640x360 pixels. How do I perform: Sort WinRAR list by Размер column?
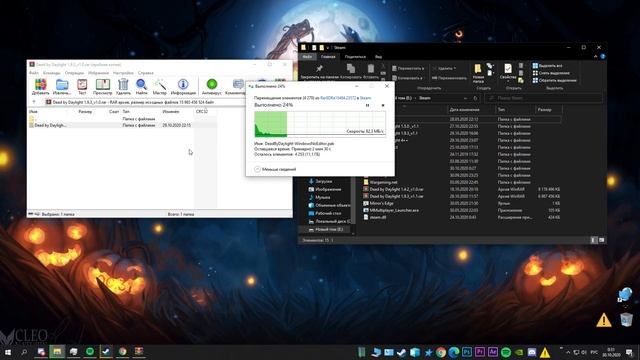click(x=85, y=111)
